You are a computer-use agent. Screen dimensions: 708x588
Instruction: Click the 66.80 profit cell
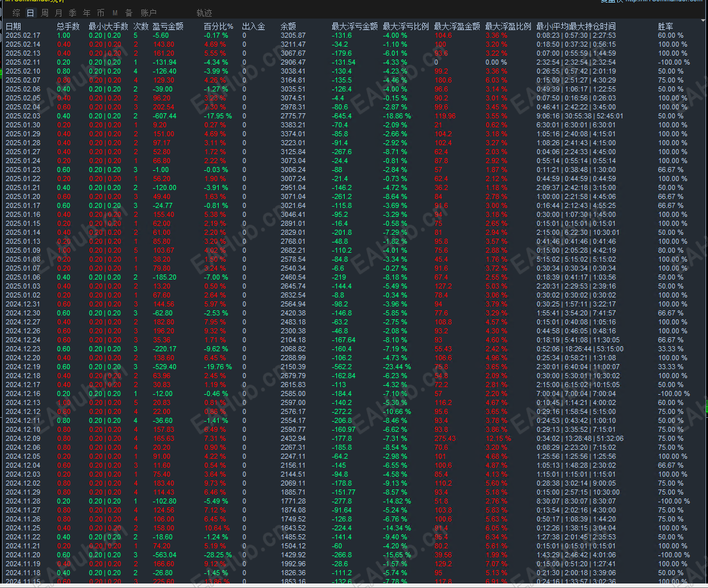[x=161, y=161]
